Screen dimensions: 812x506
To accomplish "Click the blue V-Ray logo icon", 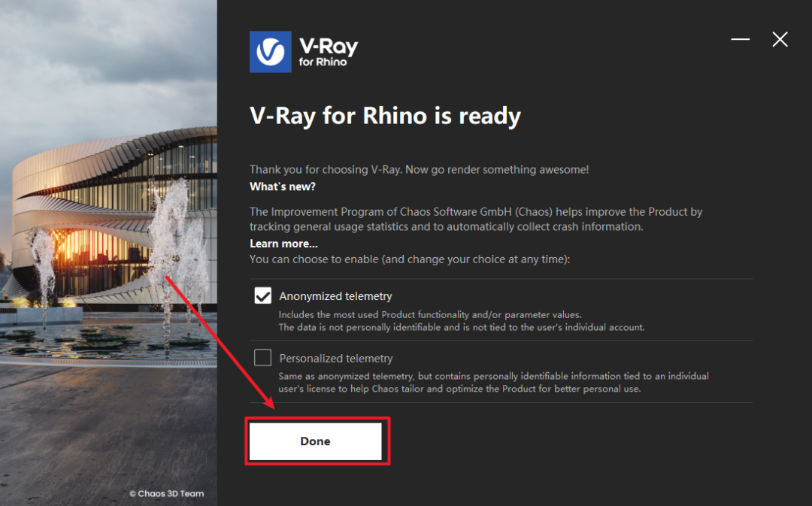I will pyautogui.click(x=271, y=52).
